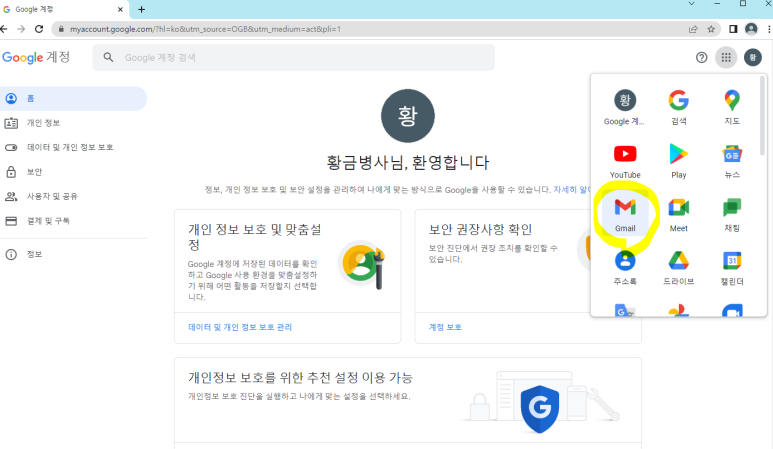Click the Google 계정 browser tab
This screenshot has height=449, width=773.
(x=64, y=9)
